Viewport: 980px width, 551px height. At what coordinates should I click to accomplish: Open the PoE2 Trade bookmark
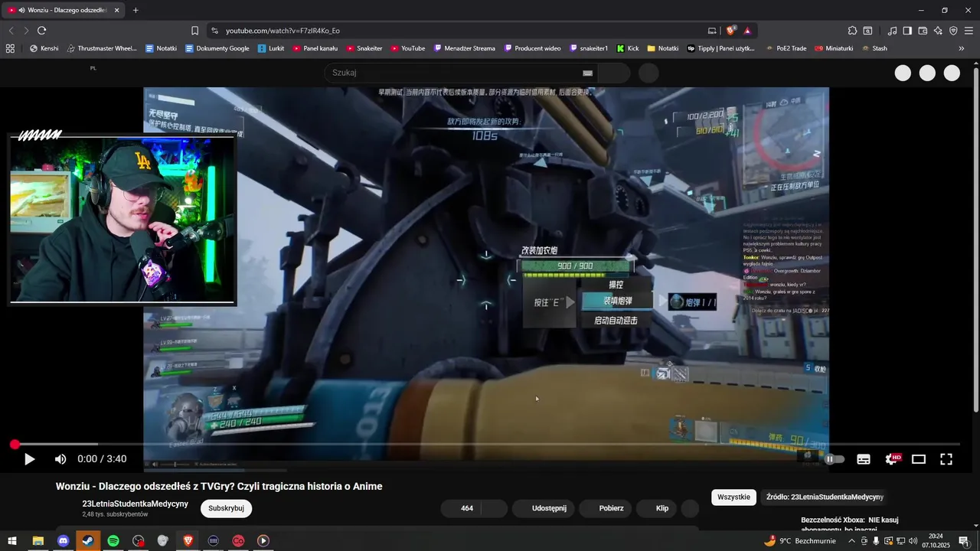point(786,48)
